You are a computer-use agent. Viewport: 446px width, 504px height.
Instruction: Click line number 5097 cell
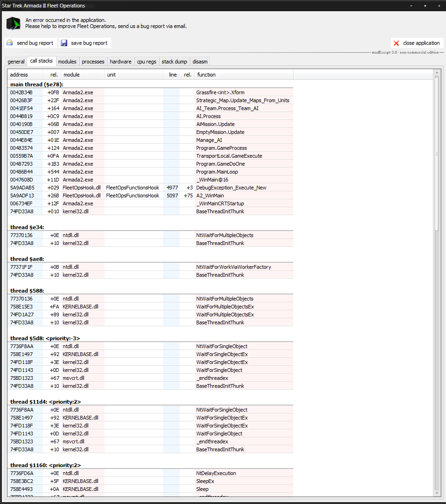tap(172, 196)
